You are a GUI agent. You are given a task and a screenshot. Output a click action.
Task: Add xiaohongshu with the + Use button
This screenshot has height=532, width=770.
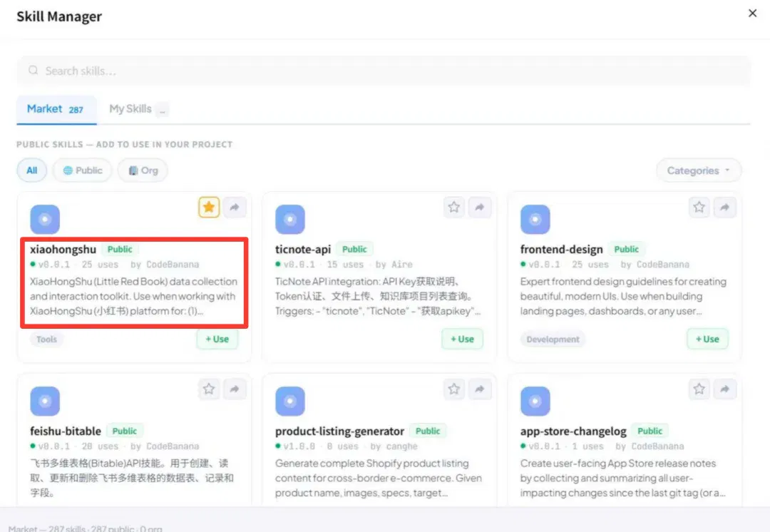point(217,339)
